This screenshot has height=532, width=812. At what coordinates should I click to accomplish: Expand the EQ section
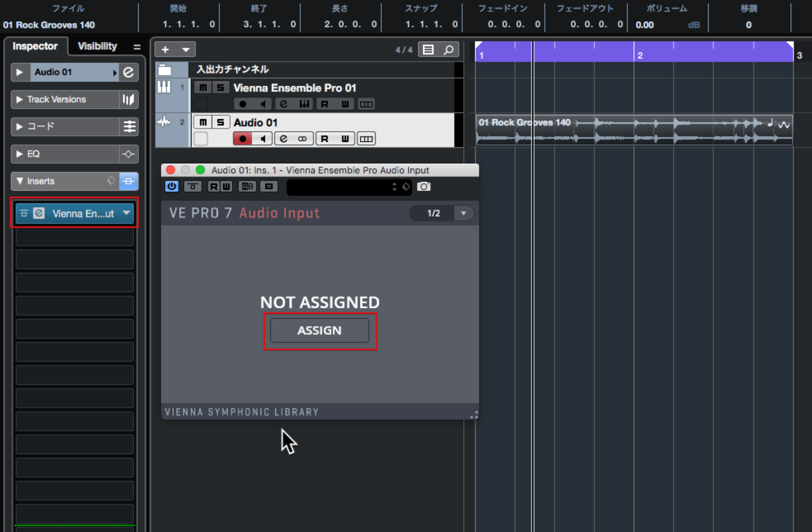(20, 154)
